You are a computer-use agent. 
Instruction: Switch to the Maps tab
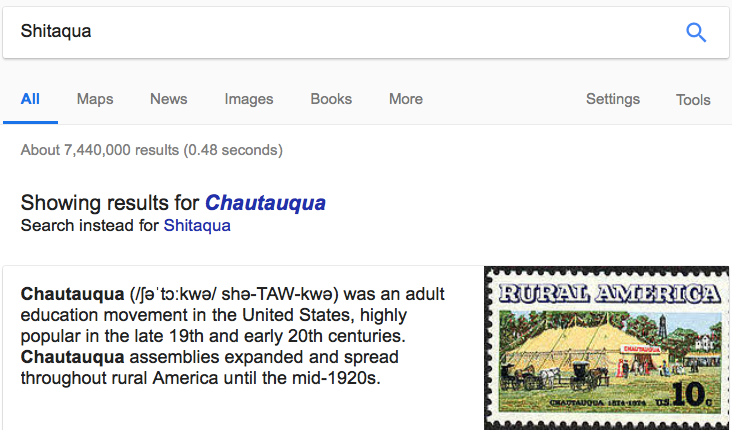95,99
